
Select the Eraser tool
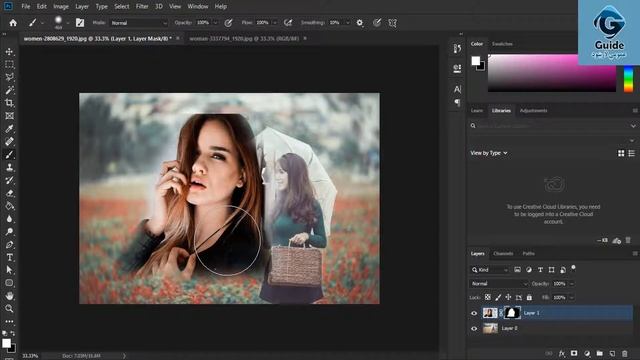point(9,193)
